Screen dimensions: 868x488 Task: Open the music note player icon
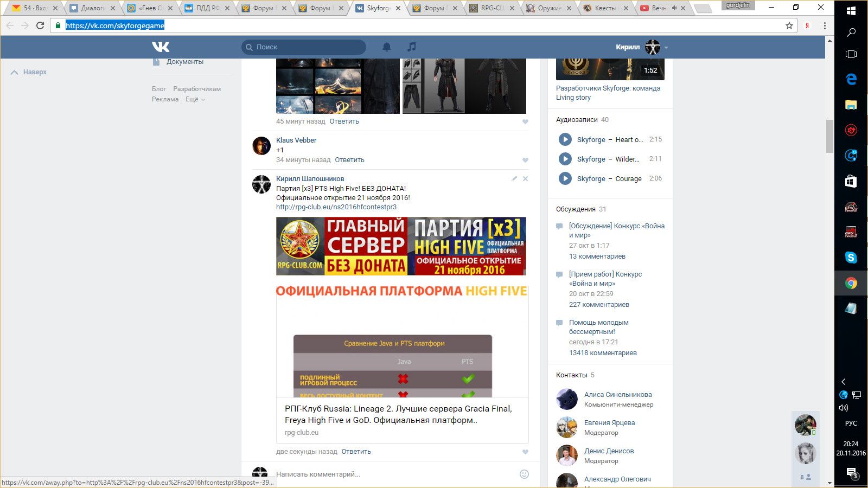pos(412,47)
